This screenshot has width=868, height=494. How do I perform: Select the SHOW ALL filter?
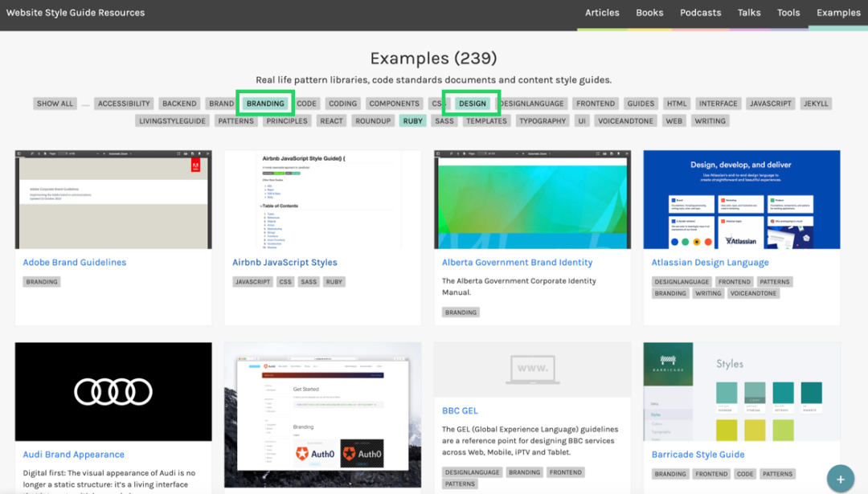pos(55,104)
